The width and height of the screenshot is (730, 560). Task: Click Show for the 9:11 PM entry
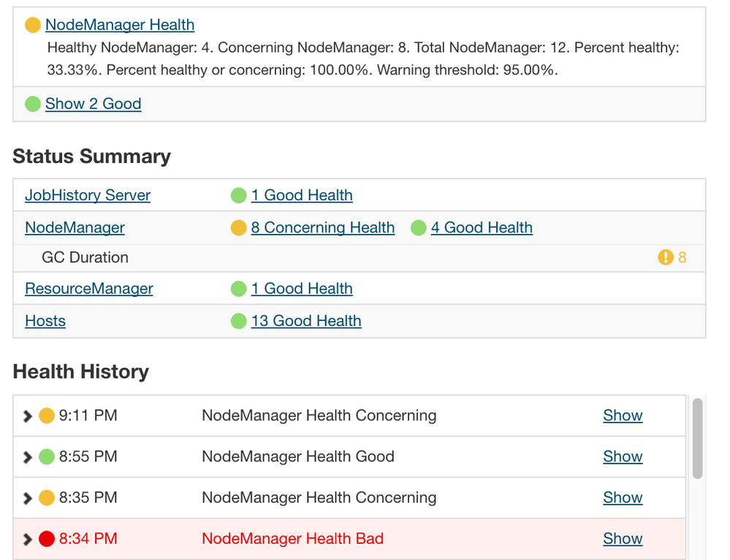[623, 415]
